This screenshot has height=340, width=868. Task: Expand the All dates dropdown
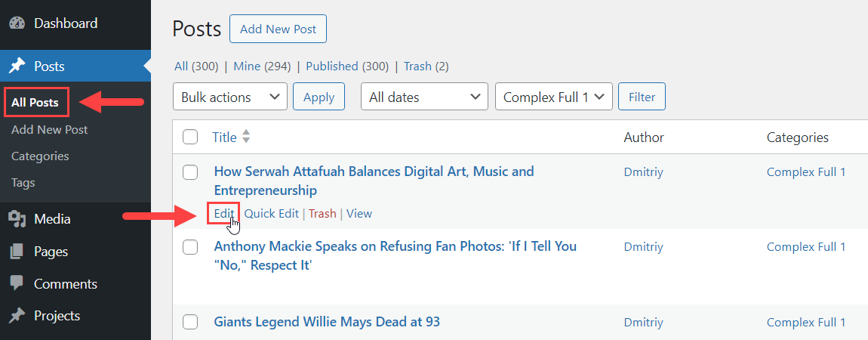point(425,97)
